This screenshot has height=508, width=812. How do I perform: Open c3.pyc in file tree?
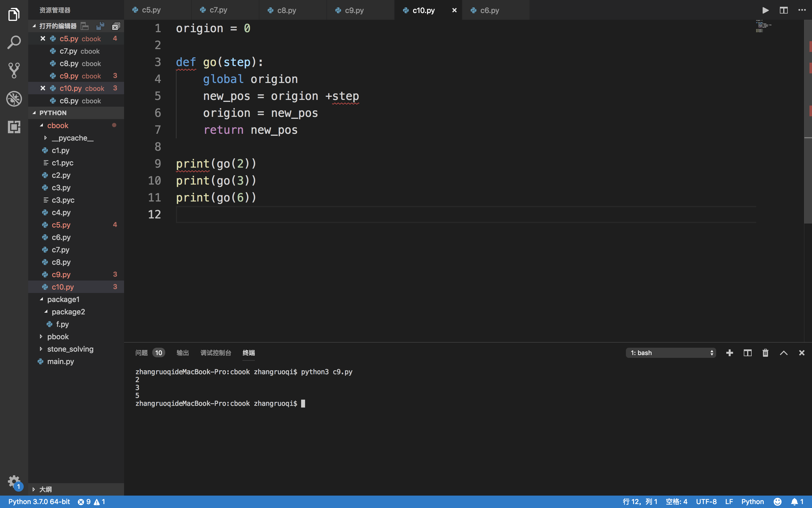pos(76,200)
